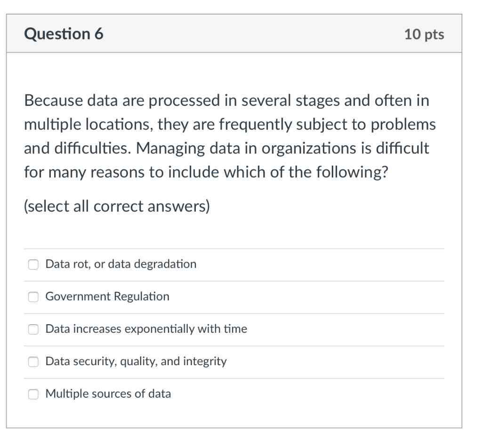
Task: Click the 'Multiple sources of data' label
Action: (108, 394)
